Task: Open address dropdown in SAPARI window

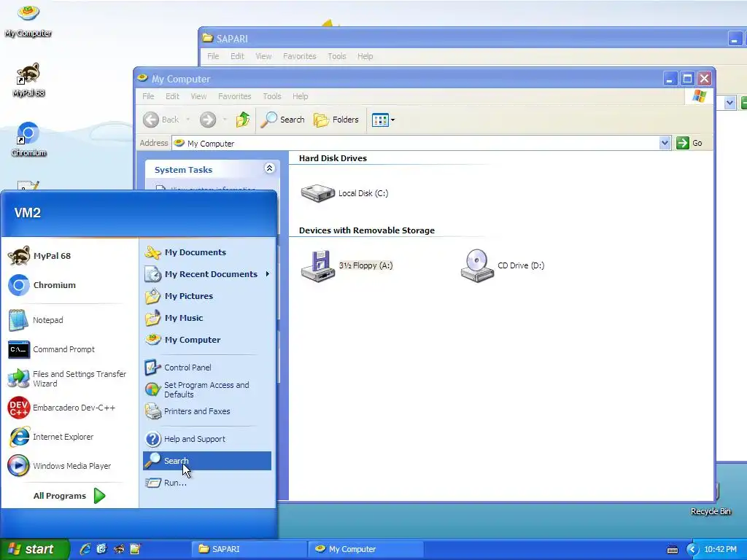Action: tap(729, 102)
